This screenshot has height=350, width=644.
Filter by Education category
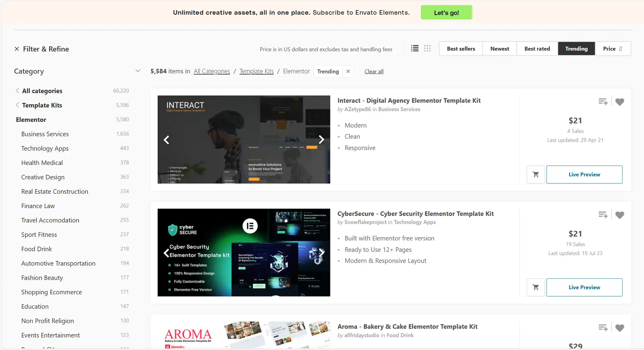coord(35,307)
